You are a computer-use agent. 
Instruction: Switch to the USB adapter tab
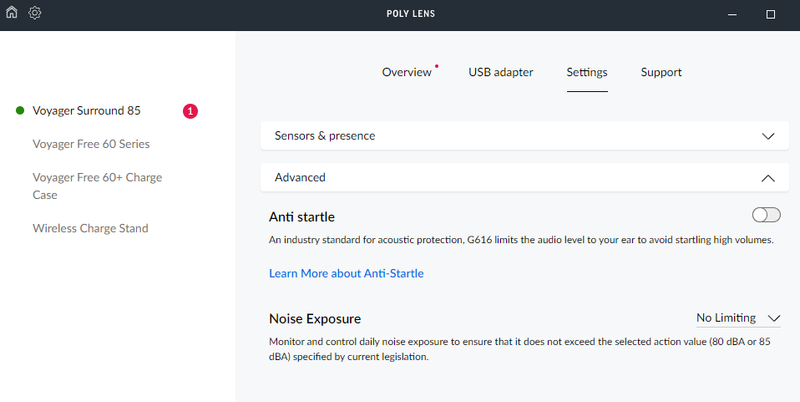[x=501, y=72]
